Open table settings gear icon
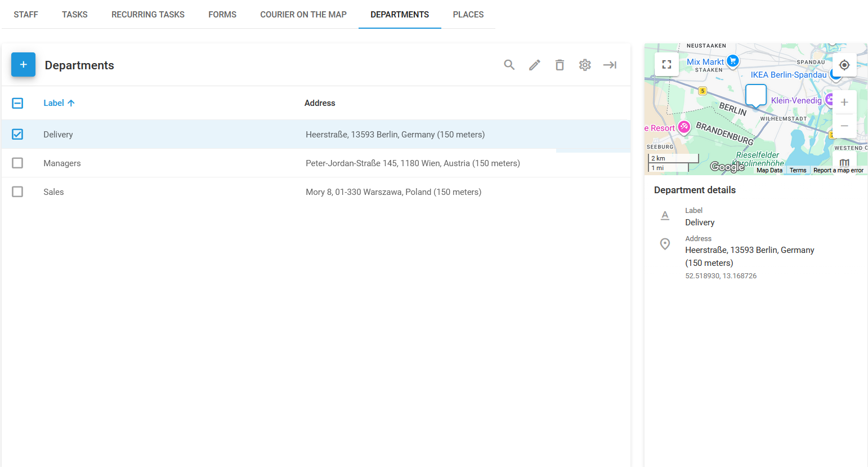Image resolution: width=868 pixels, height=467 pixels. click(585, 65)
